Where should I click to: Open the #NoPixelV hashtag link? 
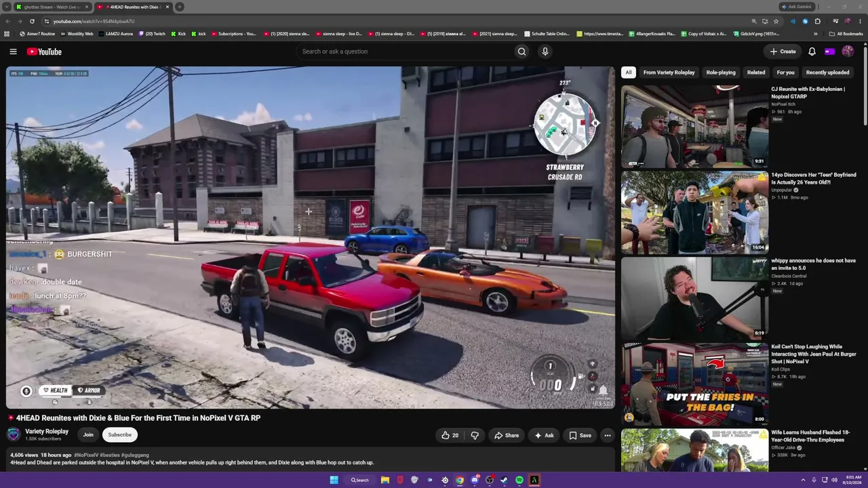(x=86, y=455)
